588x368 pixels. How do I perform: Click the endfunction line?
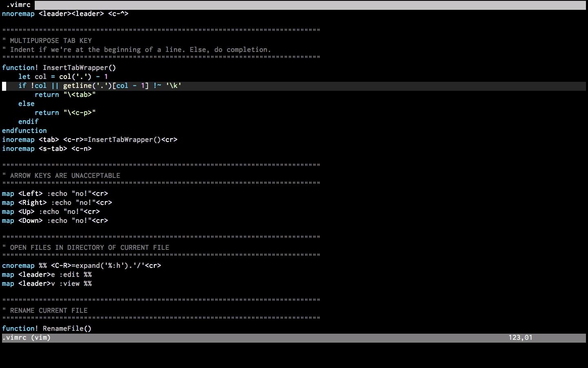[24, 130]
